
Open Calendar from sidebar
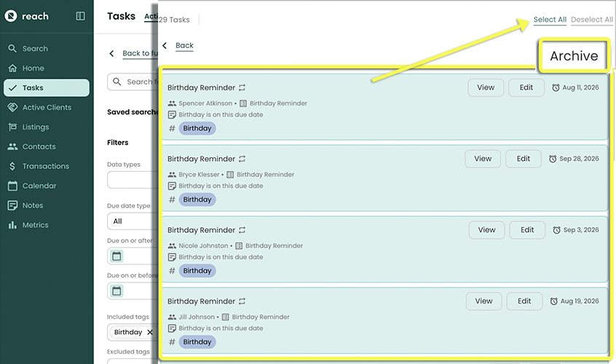click(x=39, y=186)
